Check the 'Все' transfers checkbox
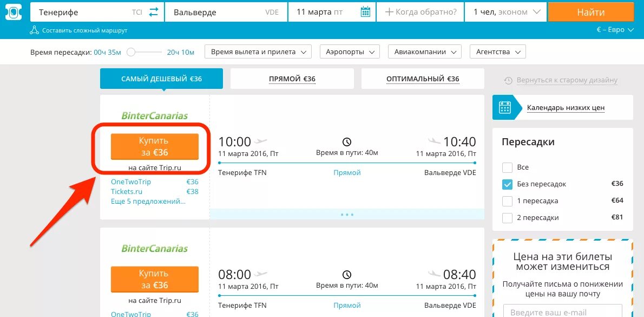 coord(507,167)
